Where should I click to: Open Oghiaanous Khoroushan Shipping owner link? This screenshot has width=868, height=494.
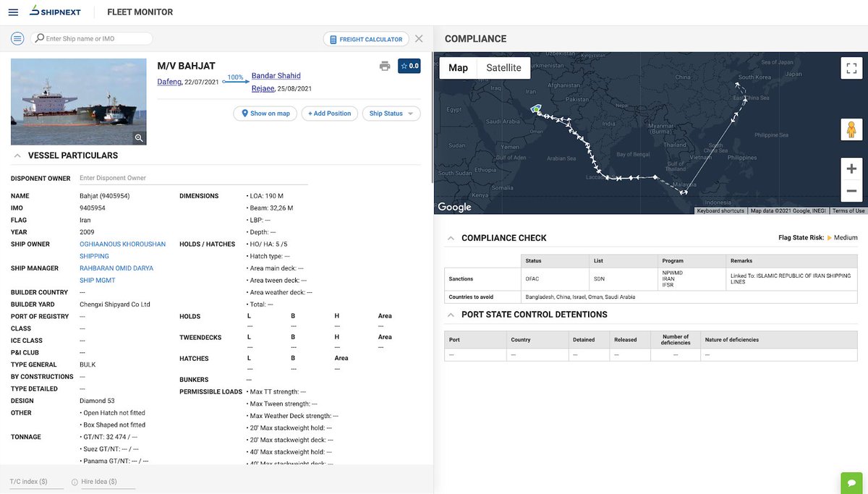[122, 250]
